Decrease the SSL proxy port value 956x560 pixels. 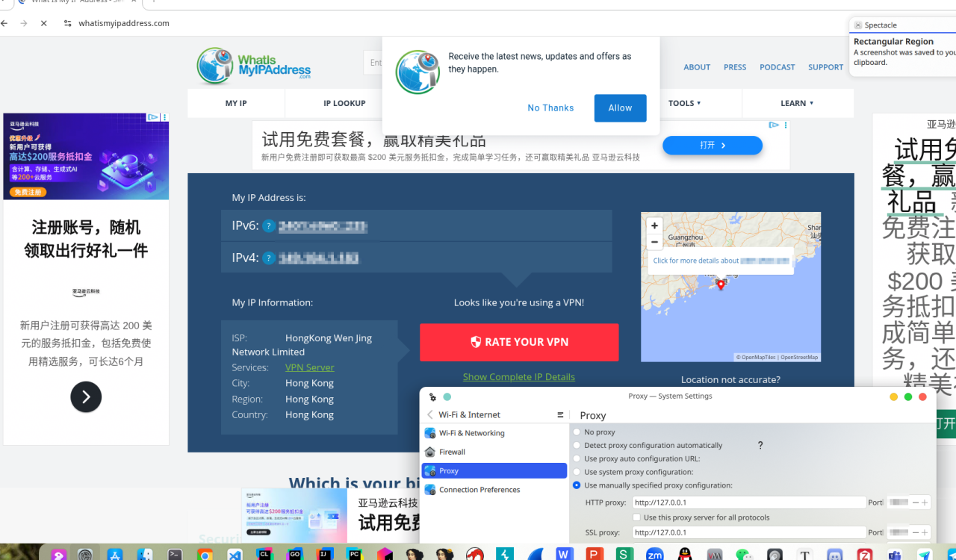916,532
